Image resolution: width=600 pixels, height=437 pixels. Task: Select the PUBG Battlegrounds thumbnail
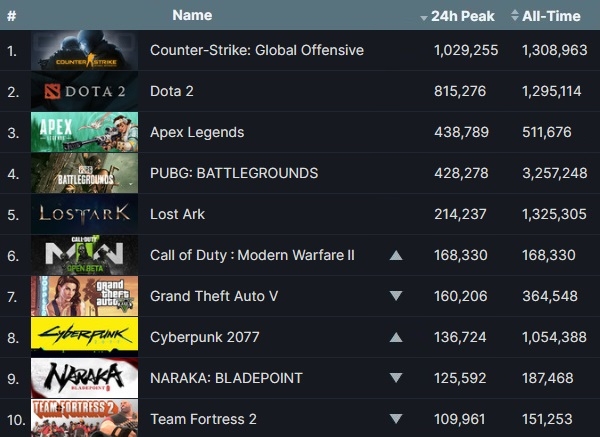(x=84, y=173)
